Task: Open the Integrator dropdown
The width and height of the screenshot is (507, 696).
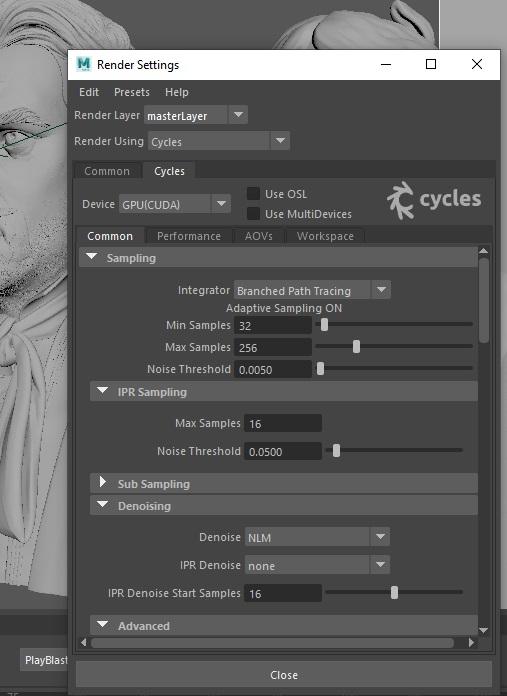Action: click(x=312, y=290)
